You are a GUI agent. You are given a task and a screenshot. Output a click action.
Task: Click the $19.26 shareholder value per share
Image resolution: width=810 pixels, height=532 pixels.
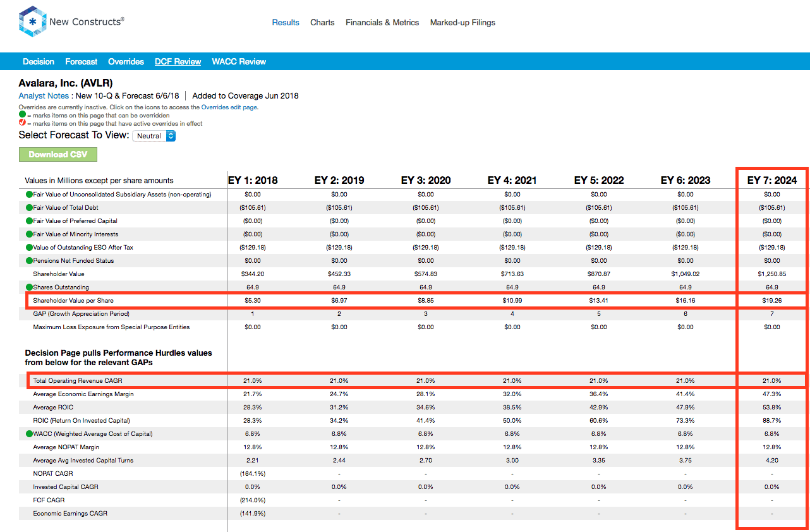tap(772, 300)
